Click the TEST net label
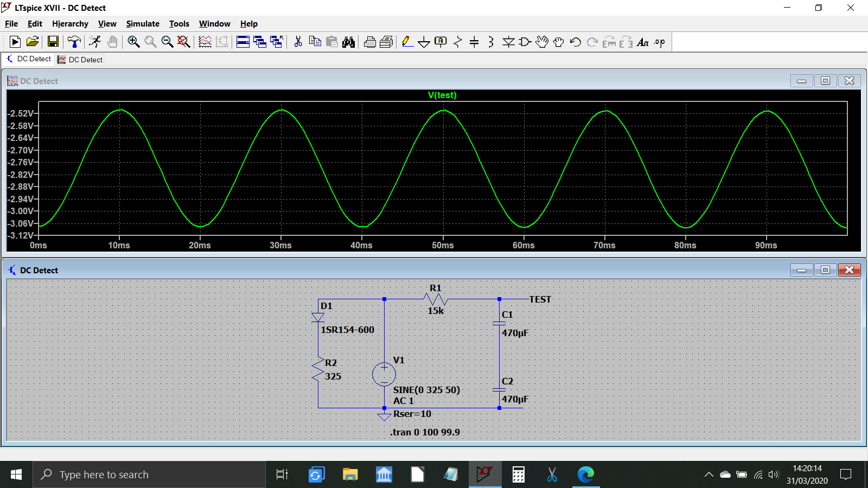This screenshot has width=868, height=488. tap(540, 299)
